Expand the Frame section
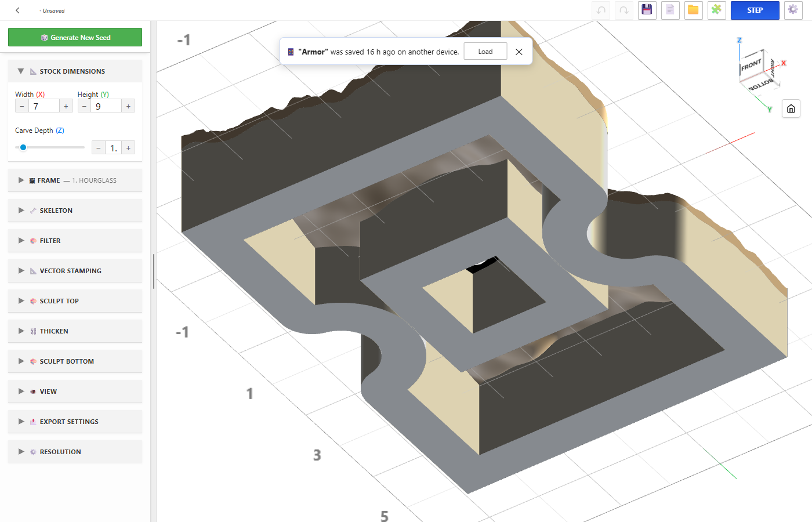The height and width of the screenshot is (522, 812). [75, 180]
